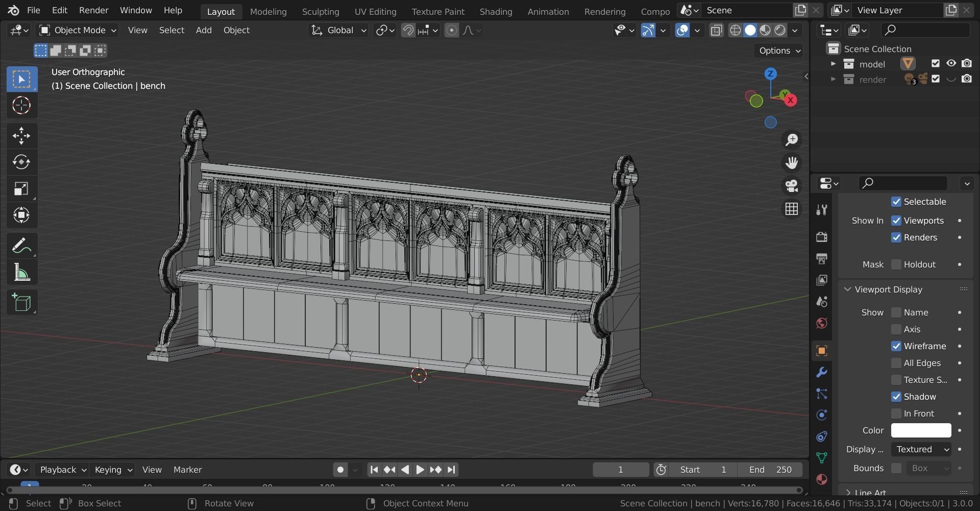The image size is (980, 511).
Task: Open the Particles properties tab
Action: tap(821, 394)
